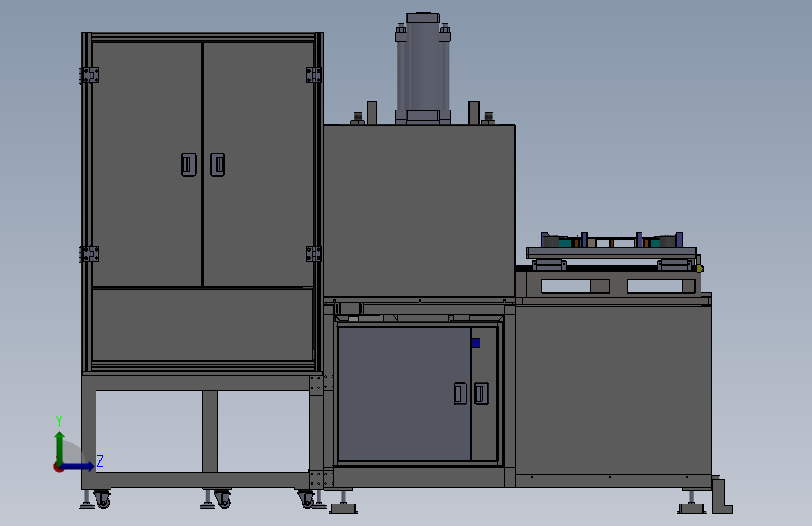The image size is (812, 526).
Task: Select the blue-gray lower cabinet door
Action: coord(405,393)
